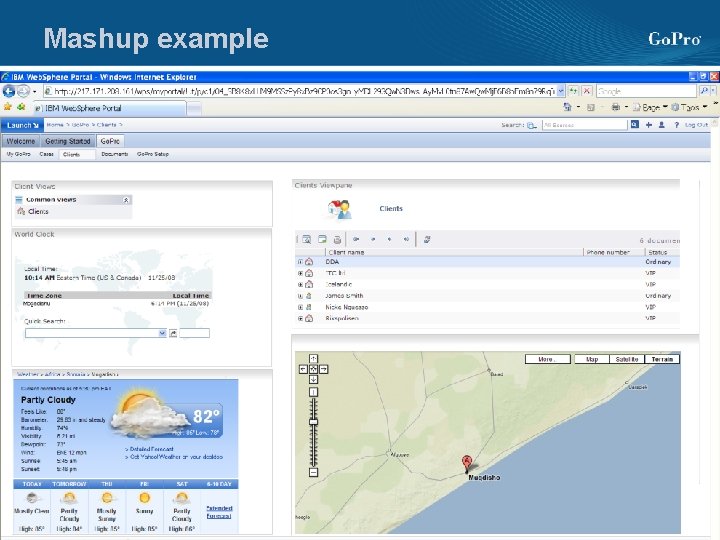This screenshot has width=720, height=540.
Task: Click the magnifier icon of Google search box
Action: coord(704,91)
